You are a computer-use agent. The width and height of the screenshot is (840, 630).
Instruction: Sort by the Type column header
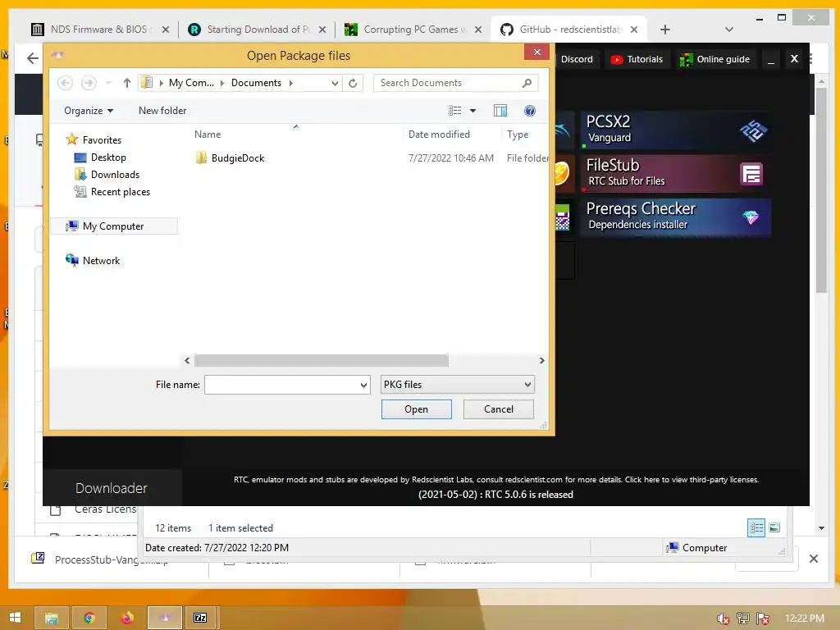coord(518,135)
